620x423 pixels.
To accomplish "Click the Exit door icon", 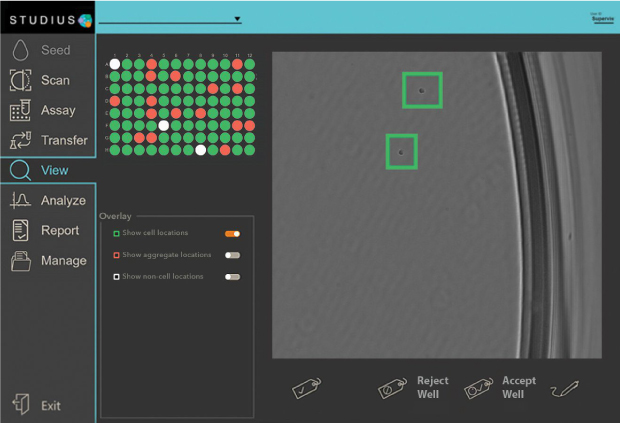I will pos(21,405).
